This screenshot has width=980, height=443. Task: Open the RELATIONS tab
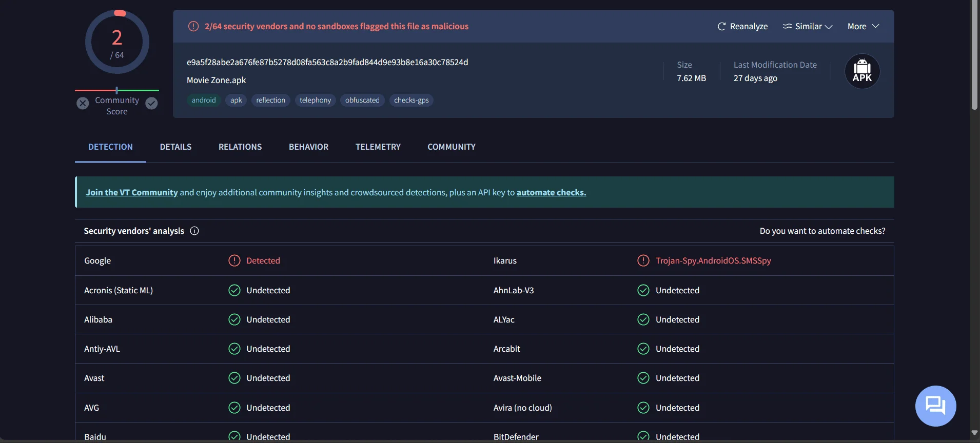pyautogui.click(x=240, y=147)
